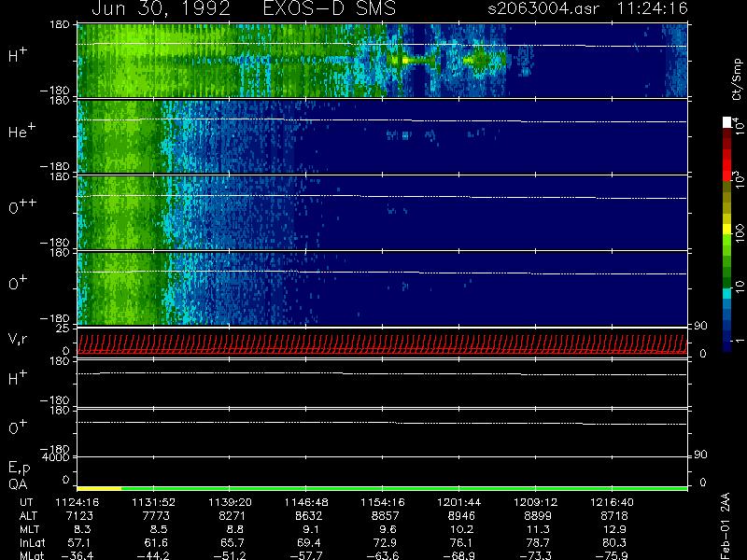Image resolution: width=747 pixels, height=560 pixels.
Task: Click the white swatch atop the colorbar
Action: tap(727, 122)
